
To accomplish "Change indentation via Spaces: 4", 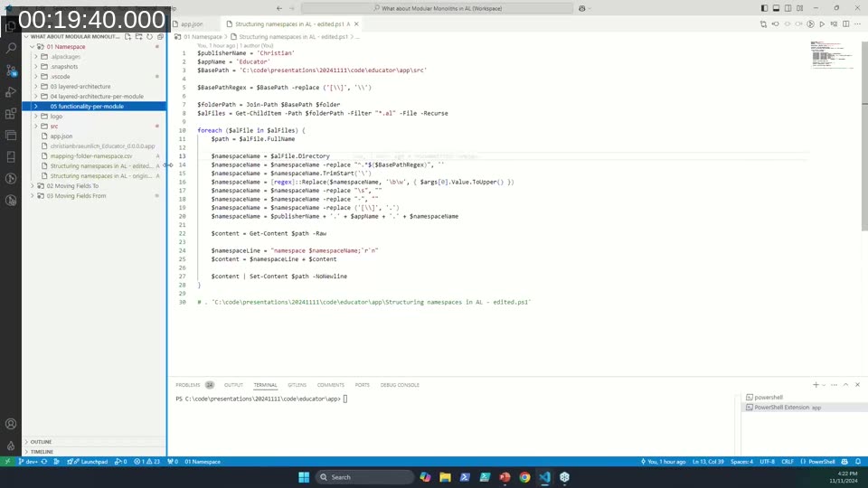I will (741, 462).
